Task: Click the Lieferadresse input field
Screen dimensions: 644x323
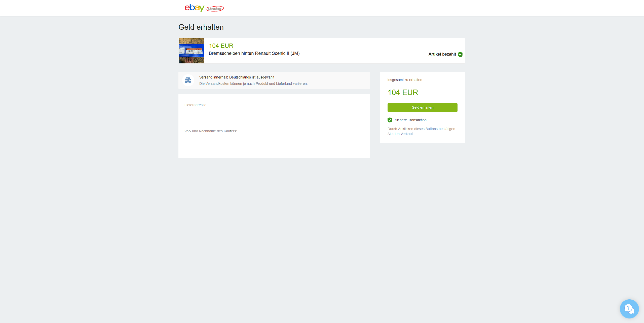Action: [x=274, y=115]
